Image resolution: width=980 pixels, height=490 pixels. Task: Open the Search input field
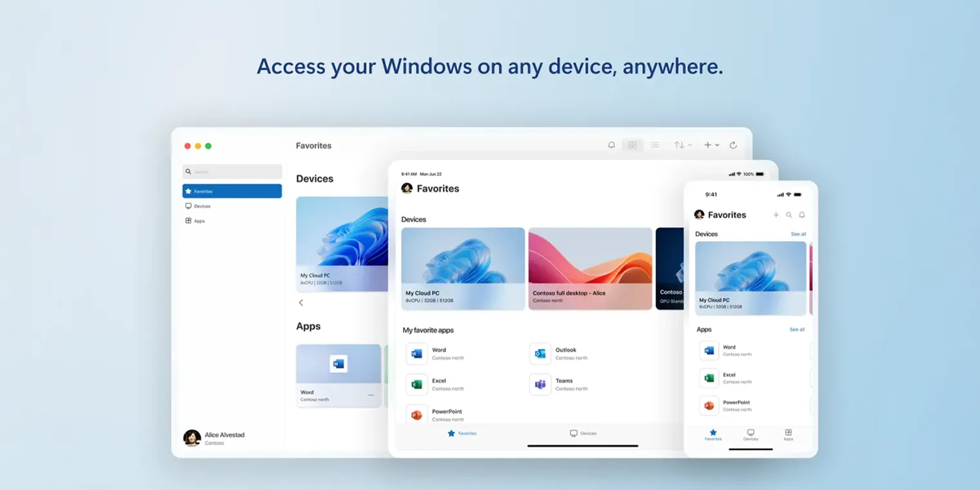pyautogui.click(x=232, y=171)
